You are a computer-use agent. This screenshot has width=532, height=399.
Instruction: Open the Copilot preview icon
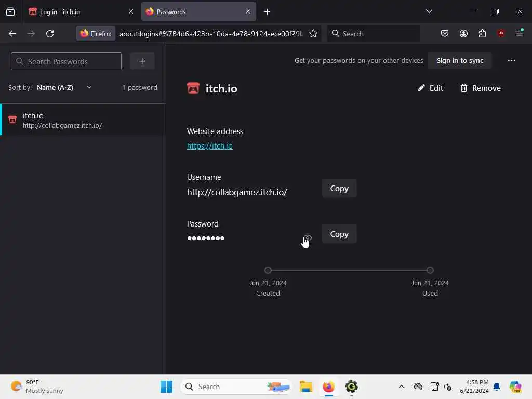point(515,387)
